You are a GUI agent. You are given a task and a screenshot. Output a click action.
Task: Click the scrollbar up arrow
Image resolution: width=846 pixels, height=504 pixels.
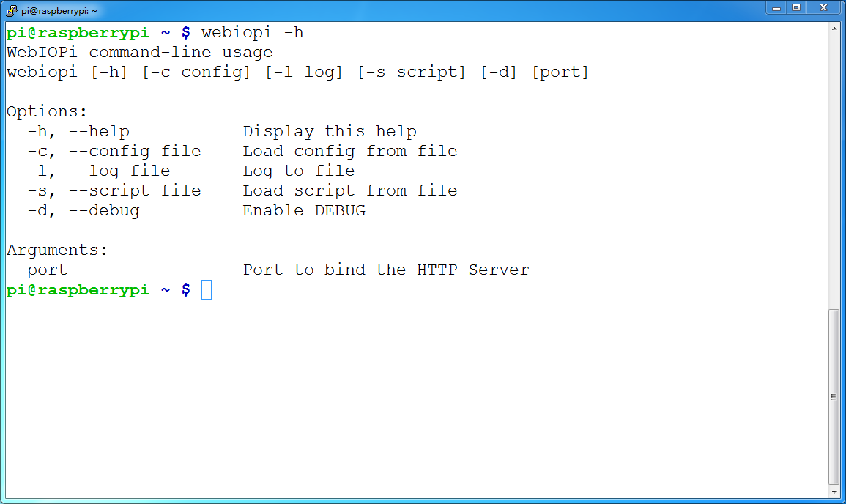coord(834,28)
